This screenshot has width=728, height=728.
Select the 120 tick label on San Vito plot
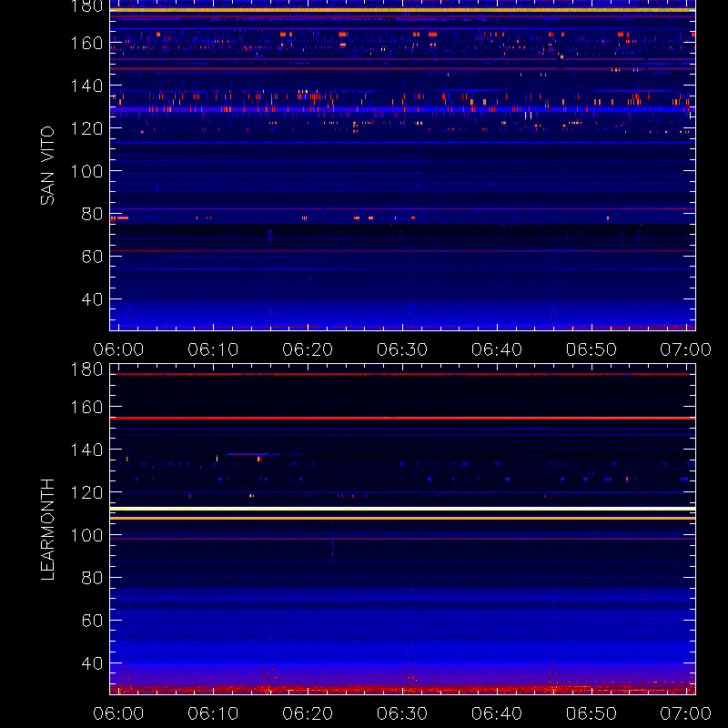(86, 128)
